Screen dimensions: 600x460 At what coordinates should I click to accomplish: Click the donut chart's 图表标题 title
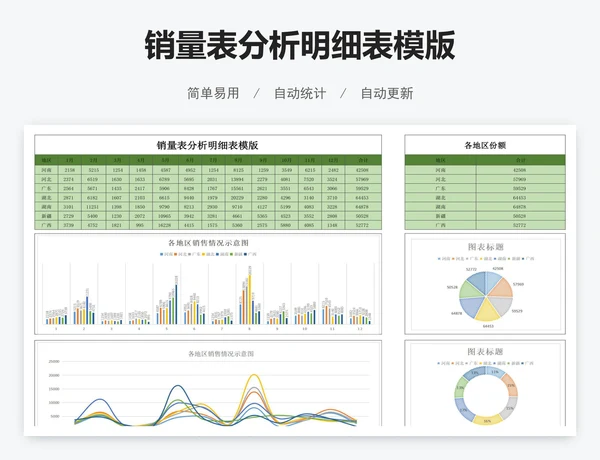[x=485, y=351]
